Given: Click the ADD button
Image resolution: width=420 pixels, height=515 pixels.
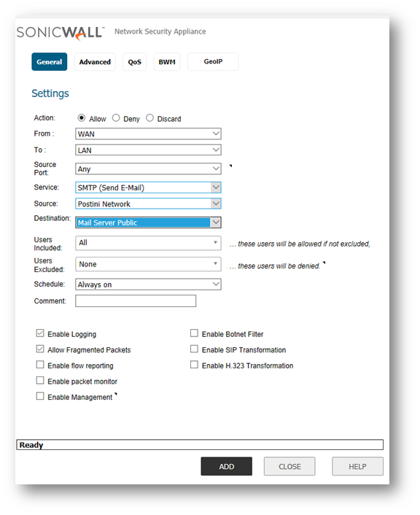Looking at the screenshot, I should pos(227,466).
